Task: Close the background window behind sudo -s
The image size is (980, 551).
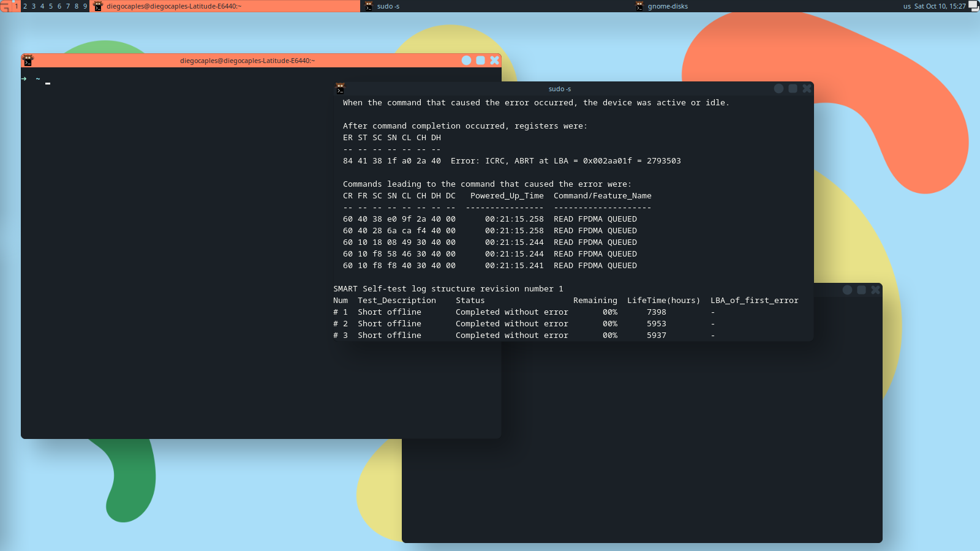Action: pyautogui.click(x=876, y=290)
